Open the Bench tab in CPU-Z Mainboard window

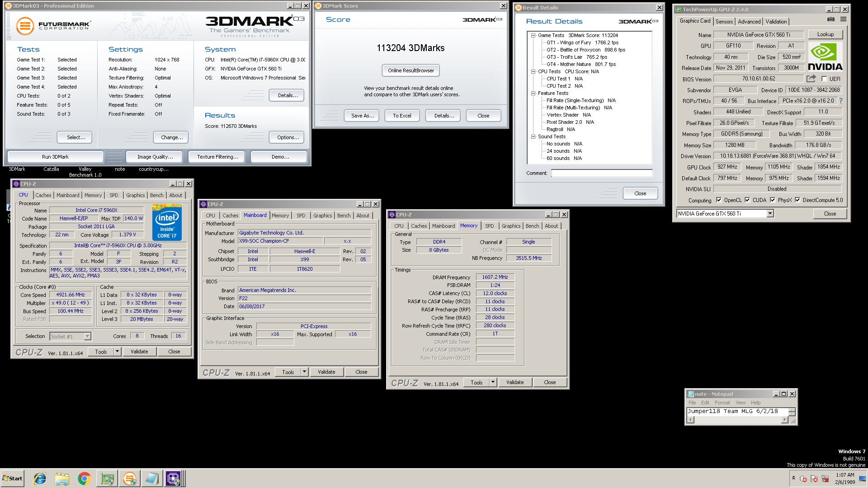(x=344, y=216)
